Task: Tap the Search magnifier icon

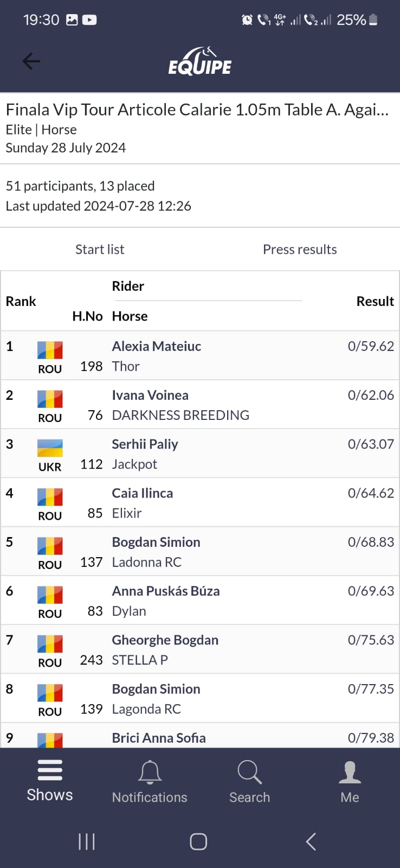Action: point(249,771)
